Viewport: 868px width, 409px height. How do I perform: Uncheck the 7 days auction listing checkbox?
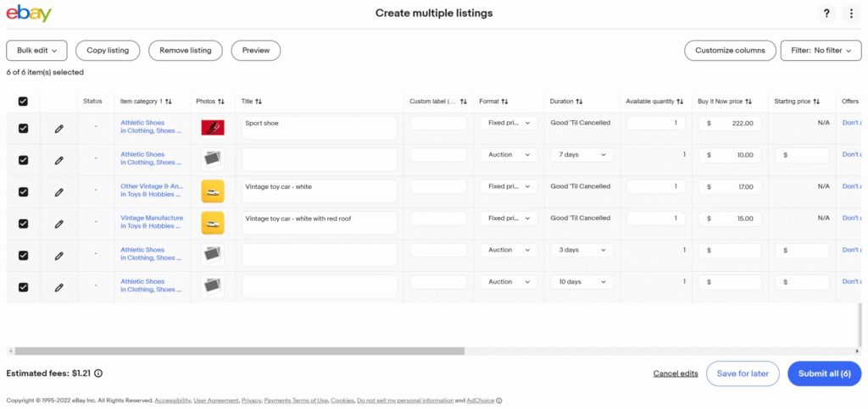23,160
